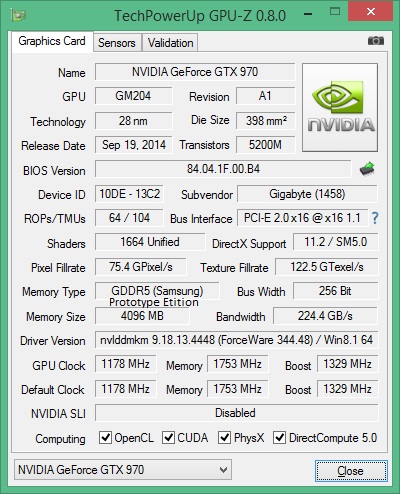Click the Default Clock row Boost 1329 MHz field
The image size is (400, 494).
click(348, 389)
